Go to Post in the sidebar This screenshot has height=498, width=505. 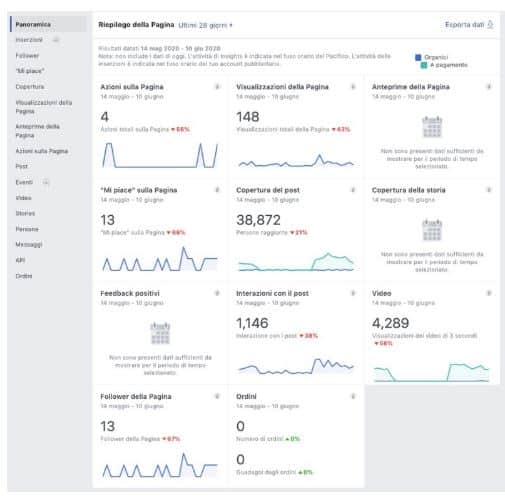(22, 166)
